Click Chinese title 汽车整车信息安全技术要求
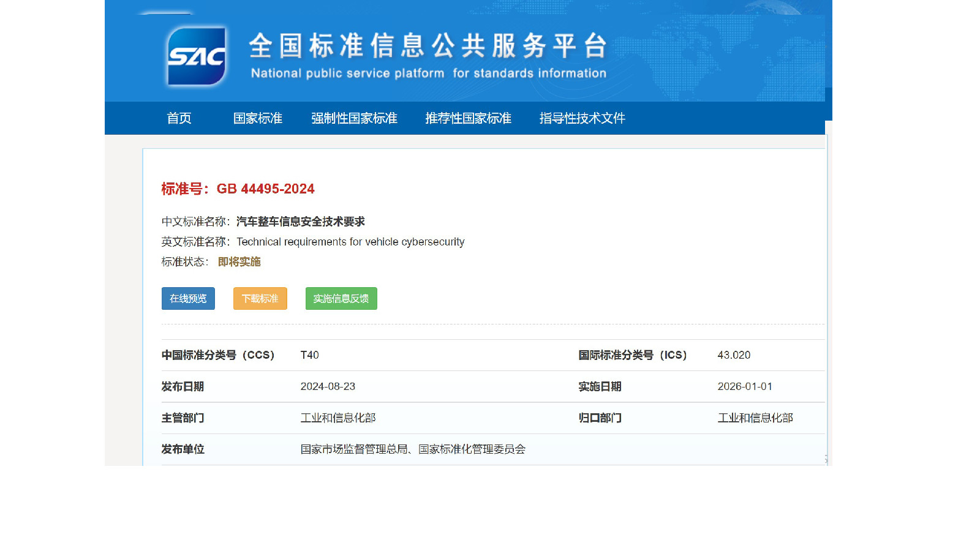The width and height of the screenshot is (980, 551). (x=301, y=222)
